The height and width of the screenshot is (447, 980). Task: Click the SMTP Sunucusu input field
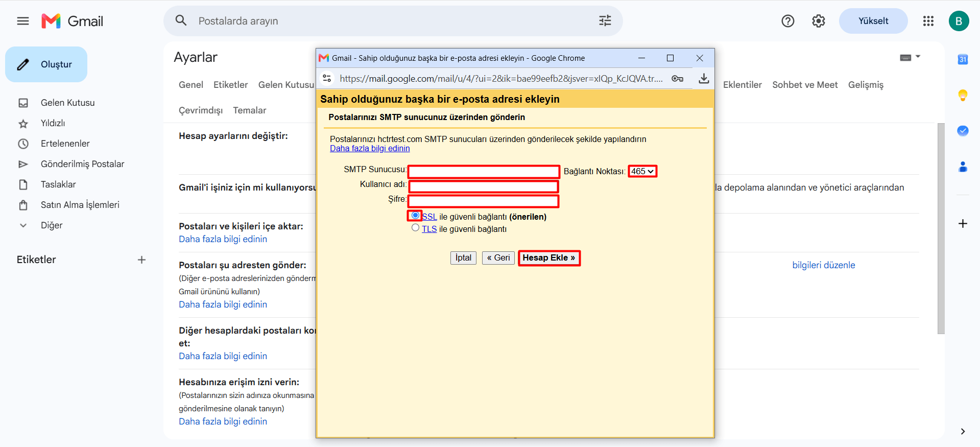click(484, 172)
